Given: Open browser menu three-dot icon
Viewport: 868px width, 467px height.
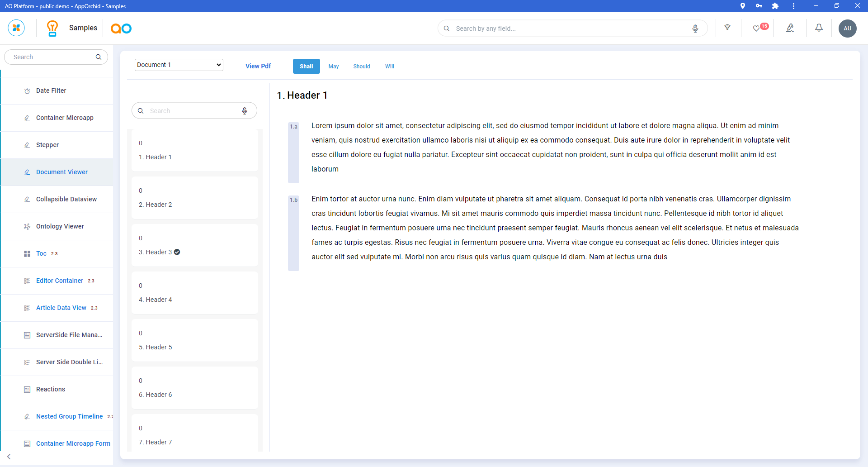Looking at the screenshot, I should (x=793, y=6).
